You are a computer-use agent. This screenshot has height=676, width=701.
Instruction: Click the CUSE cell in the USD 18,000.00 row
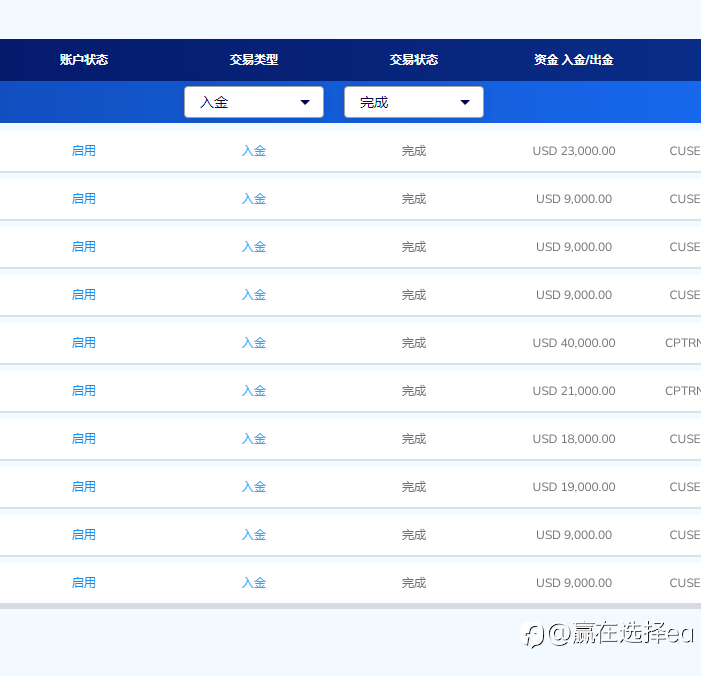(x=685, y=439)
